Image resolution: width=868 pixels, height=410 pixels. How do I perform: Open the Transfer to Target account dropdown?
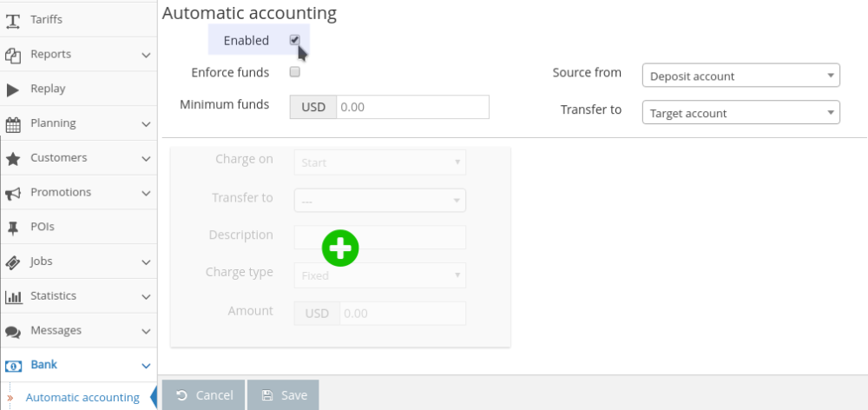coord(740,112)
